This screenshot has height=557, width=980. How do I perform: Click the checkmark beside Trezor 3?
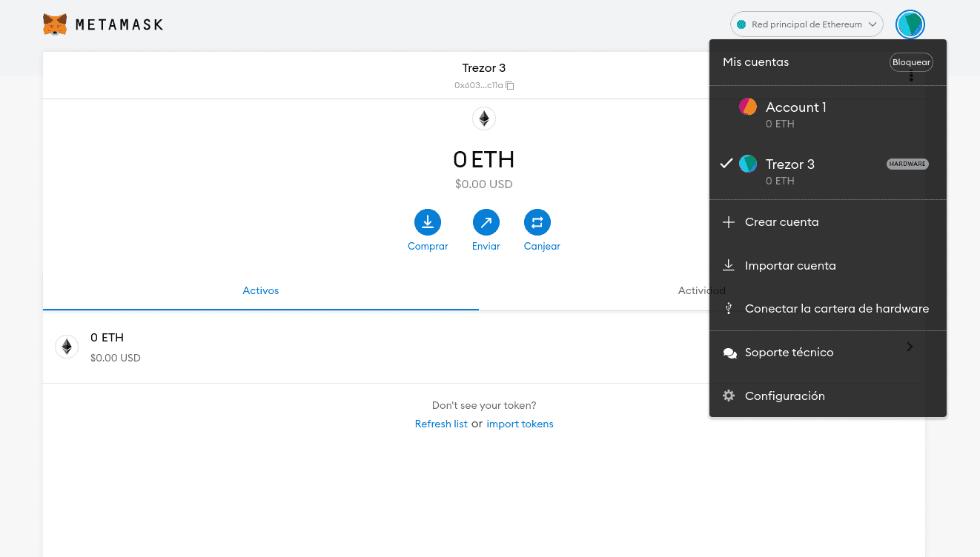point(726,163)
